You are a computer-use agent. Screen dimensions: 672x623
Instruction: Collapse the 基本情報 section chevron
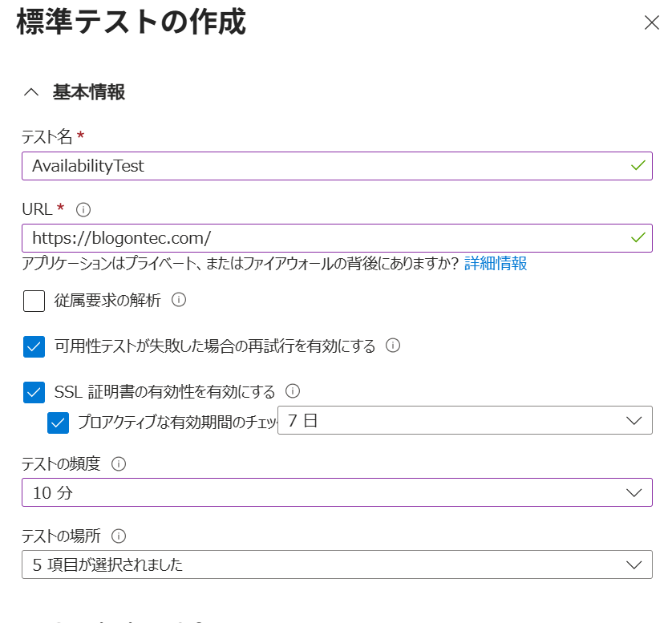31,92
